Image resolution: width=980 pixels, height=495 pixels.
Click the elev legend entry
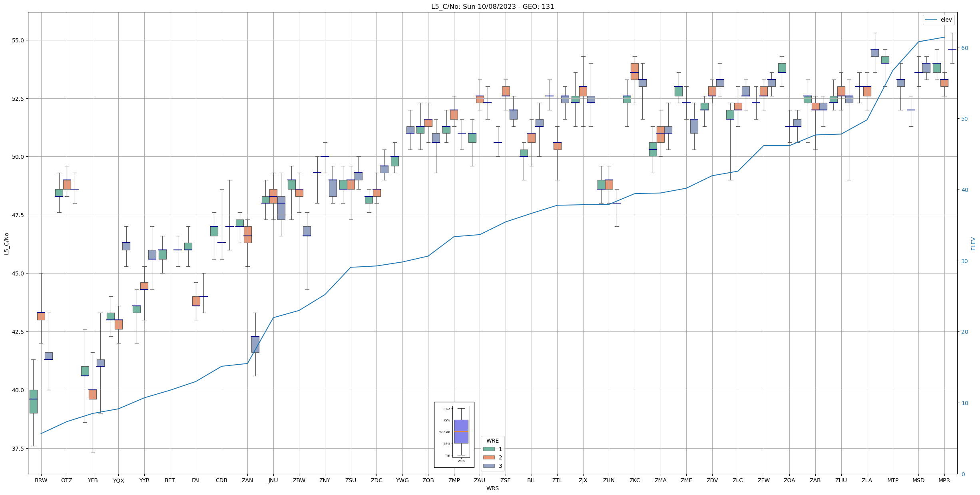click(x=939, y=20)
